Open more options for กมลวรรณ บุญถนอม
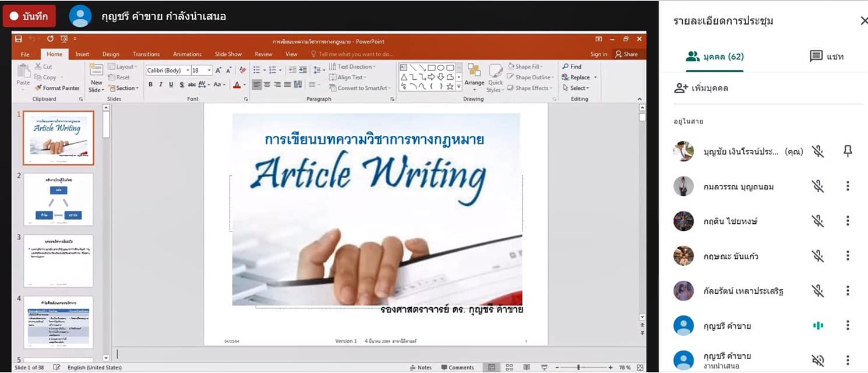 848,186
